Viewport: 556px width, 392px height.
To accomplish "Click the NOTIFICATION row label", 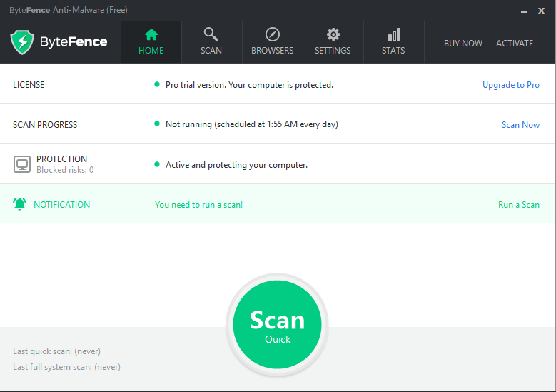I will point(61,205).
